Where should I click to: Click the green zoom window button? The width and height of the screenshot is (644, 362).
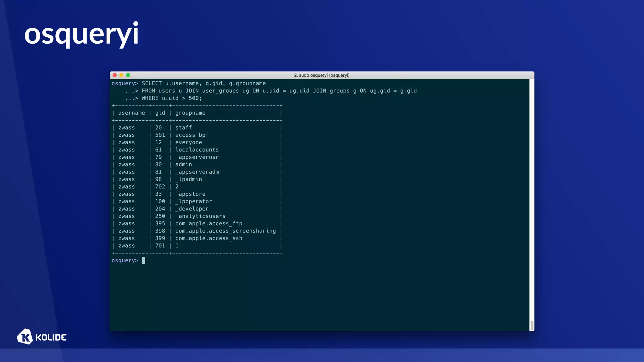click(128, 75)
